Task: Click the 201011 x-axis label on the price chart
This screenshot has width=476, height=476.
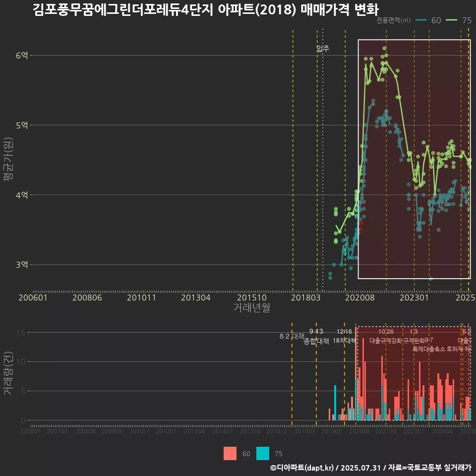Action: point(141,297)
